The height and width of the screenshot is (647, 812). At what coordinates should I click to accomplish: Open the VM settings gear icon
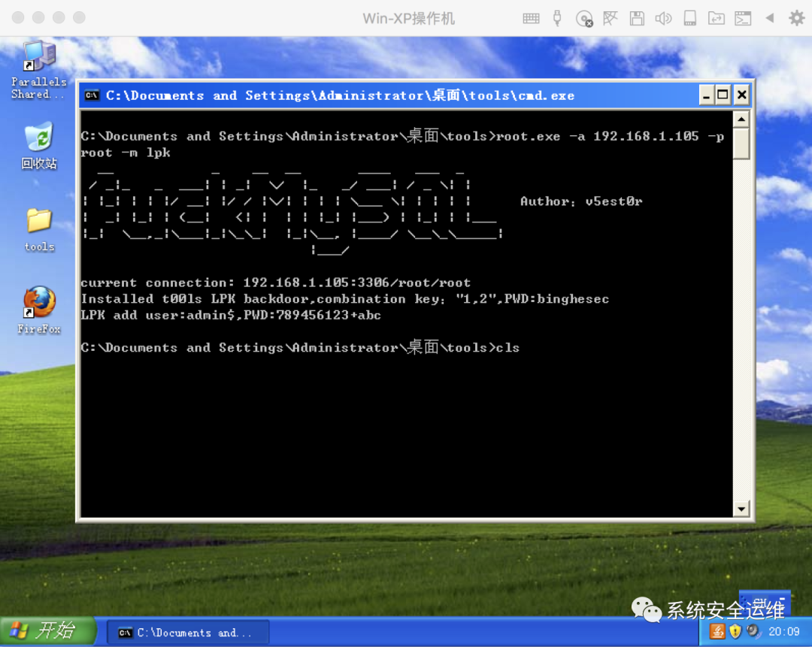(x=796, y=18)
